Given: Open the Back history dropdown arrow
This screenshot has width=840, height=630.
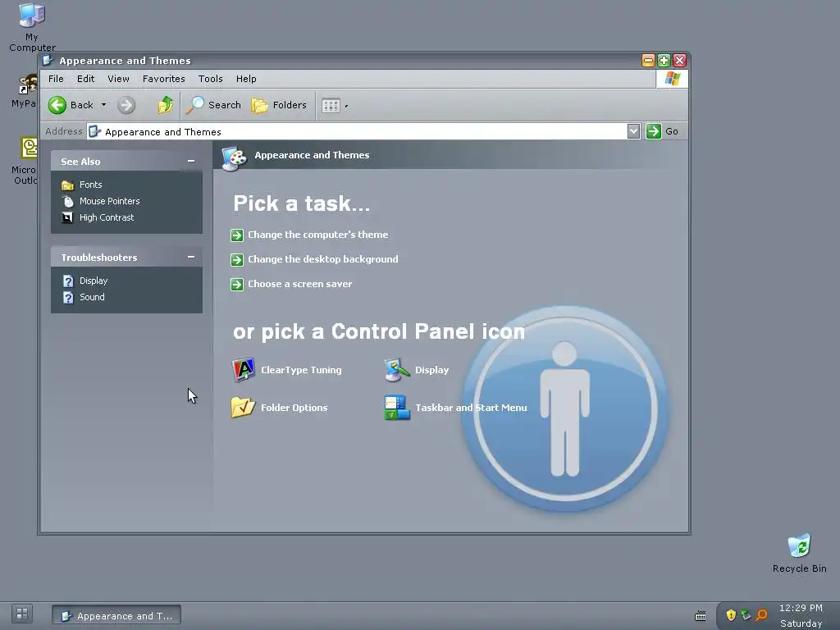Looking at the screenshot, I should coord(104,105).
